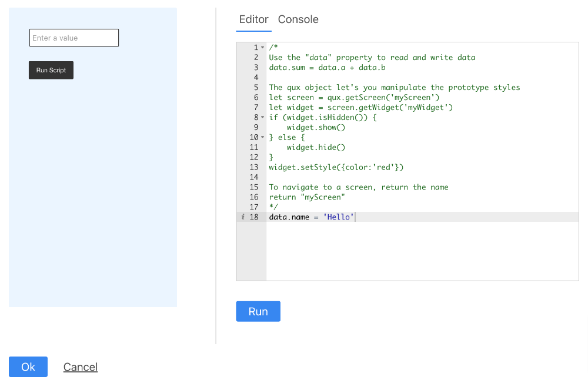Click the empty light blue prototype preview canvas

93,194
